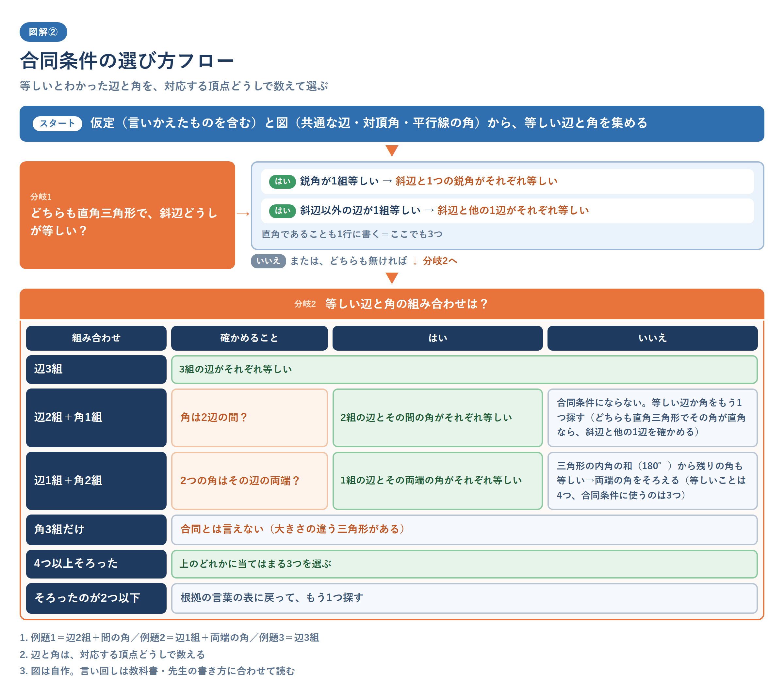This screenshot has width=784, height=698.
Task: Click footnote 2 辺と角は、対応する頂点どうしで数える
Action: click(112, 654)
